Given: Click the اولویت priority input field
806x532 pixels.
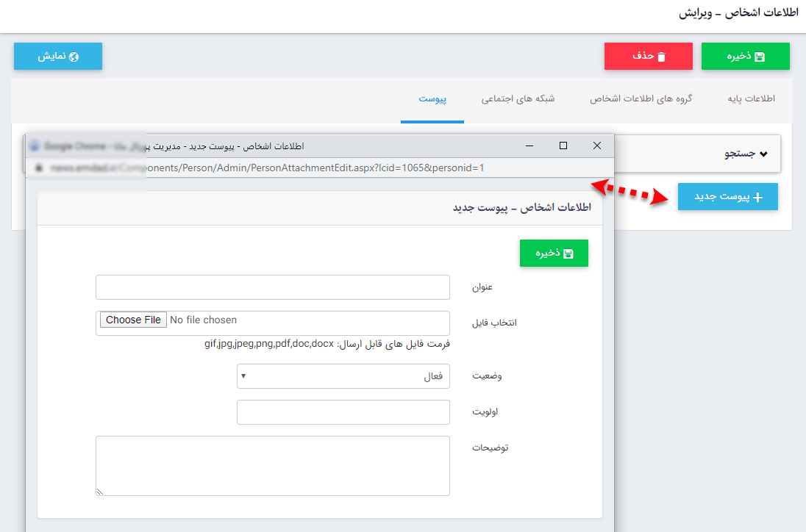Looking at the screenshot, I should [343, 412].
